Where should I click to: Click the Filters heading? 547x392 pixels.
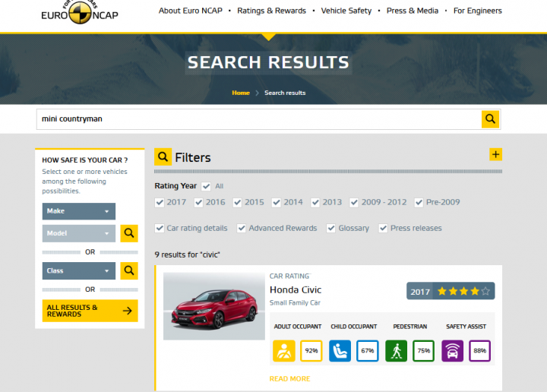[x=193, y=158]
